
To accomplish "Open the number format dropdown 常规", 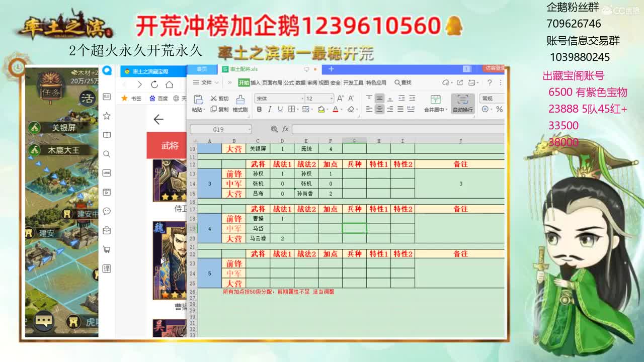I will [492, 99].
